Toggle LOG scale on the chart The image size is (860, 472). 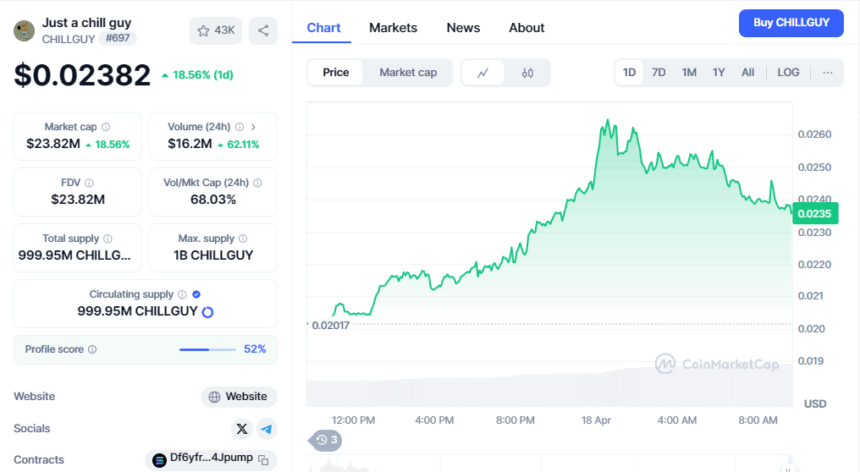[x=788, y=72]
